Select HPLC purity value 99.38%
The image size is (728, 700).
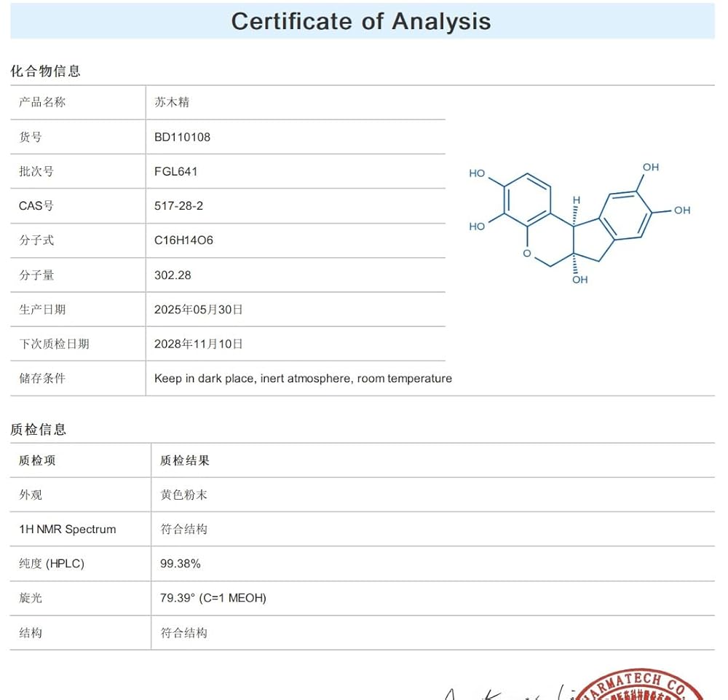180,563
